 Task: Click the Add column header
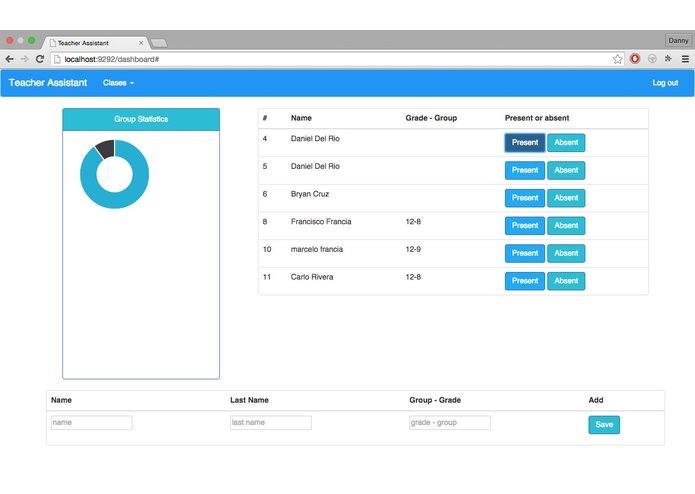[x=596, y=400]
